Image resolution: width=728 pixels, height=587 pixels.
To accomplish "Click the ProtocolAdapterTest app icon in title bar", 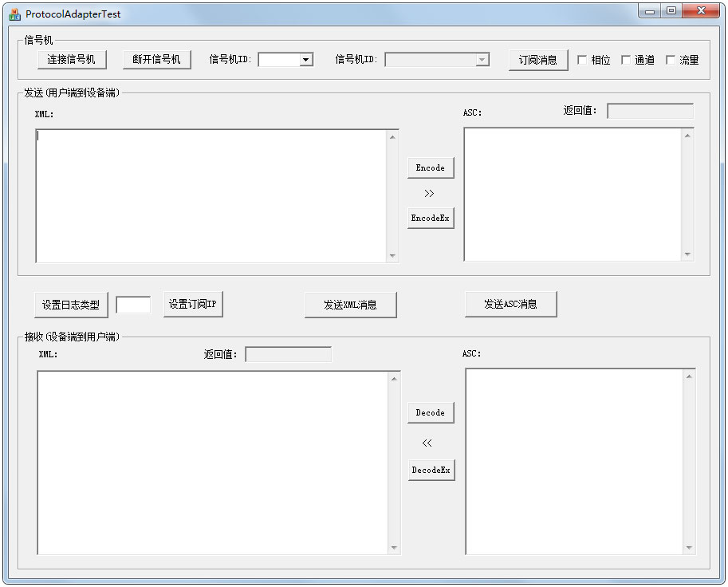I will [14, 14].
